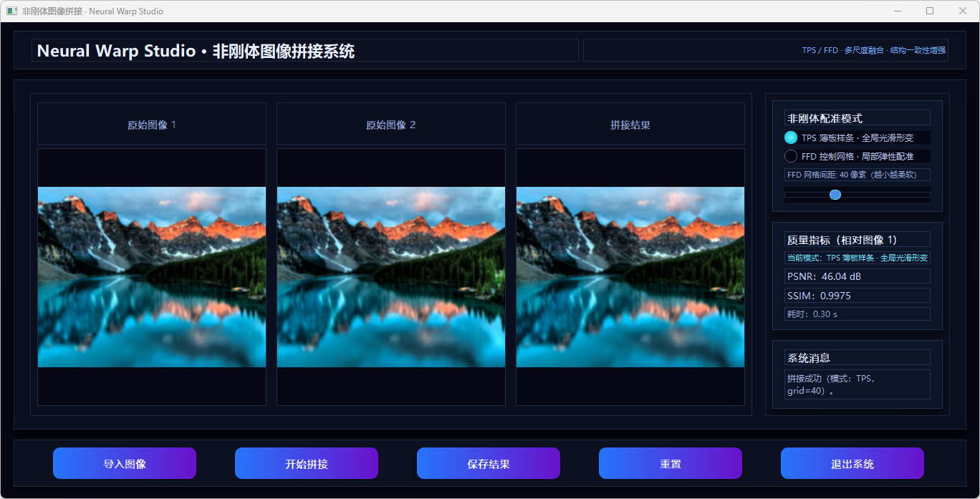This screenshot has height=499, width=980.
Task: Click the SSIM value field
Action: (x=857, y=296)
